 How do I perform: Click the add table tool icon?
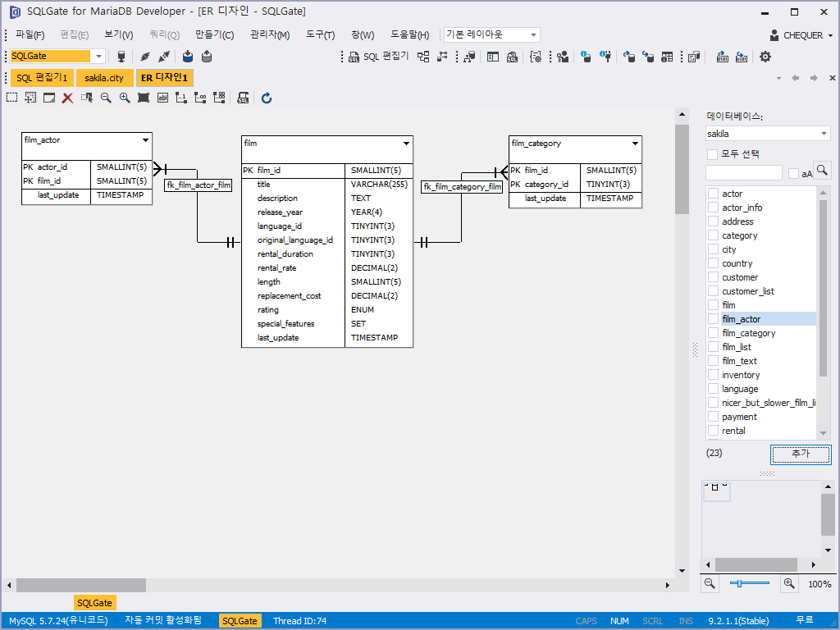pyautogui.click(x=30, y=98)
